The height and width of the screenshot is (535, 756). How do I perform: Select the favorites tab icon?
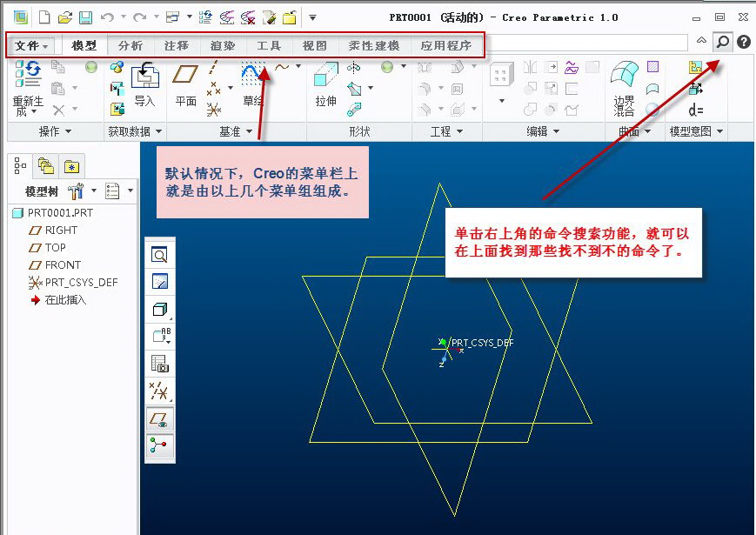pos(71,167)
